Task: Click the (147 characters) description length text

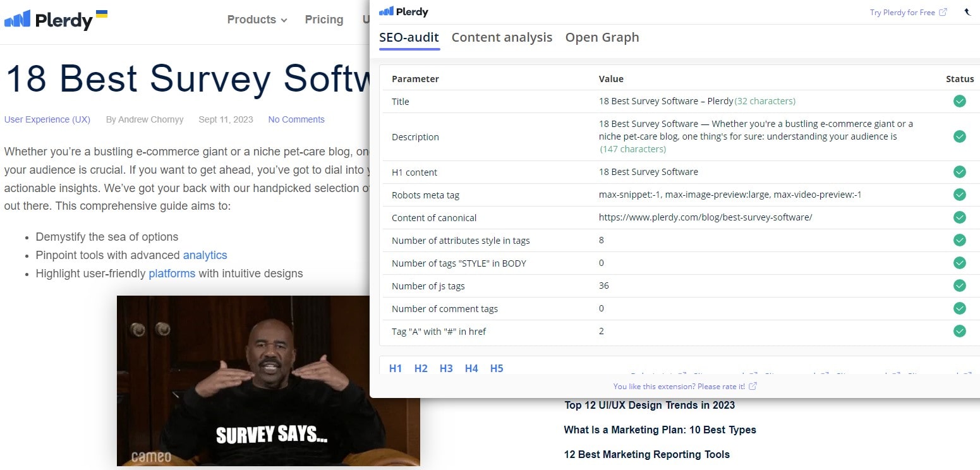Action: point(632,149)
